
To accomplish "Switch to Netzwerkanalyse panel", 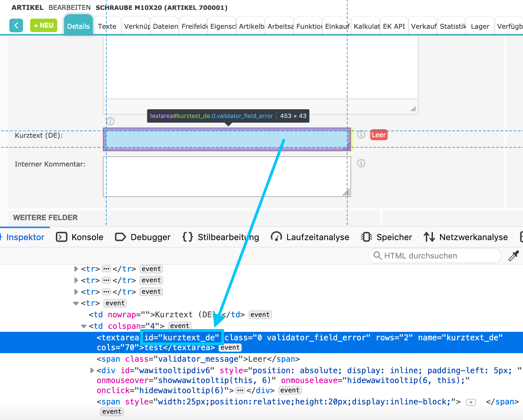I will coord(466,237).
